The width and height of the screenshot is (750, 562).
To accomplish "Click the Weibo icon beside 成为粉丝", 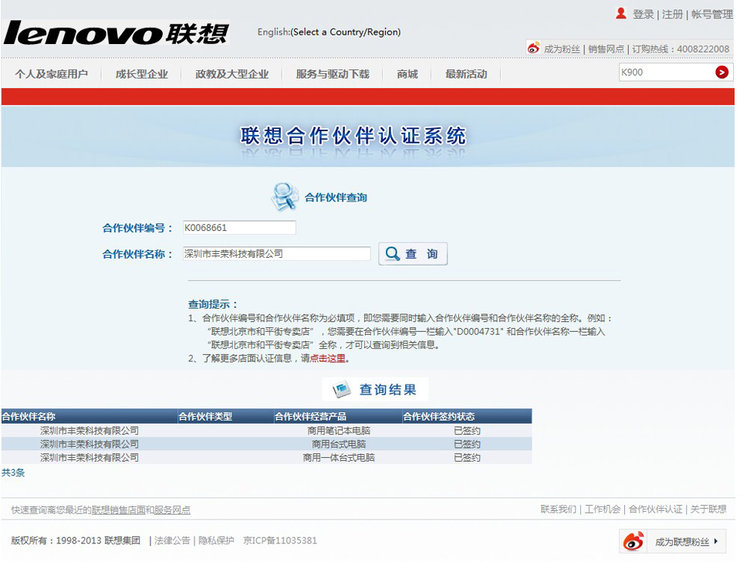I will [533, 48].
